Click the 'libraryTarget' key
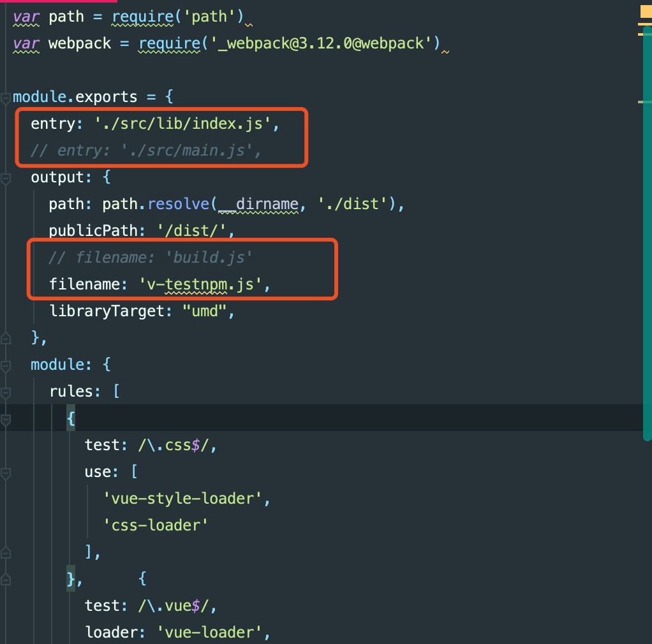The image size is (652, 644). click(x=107, y=311)
